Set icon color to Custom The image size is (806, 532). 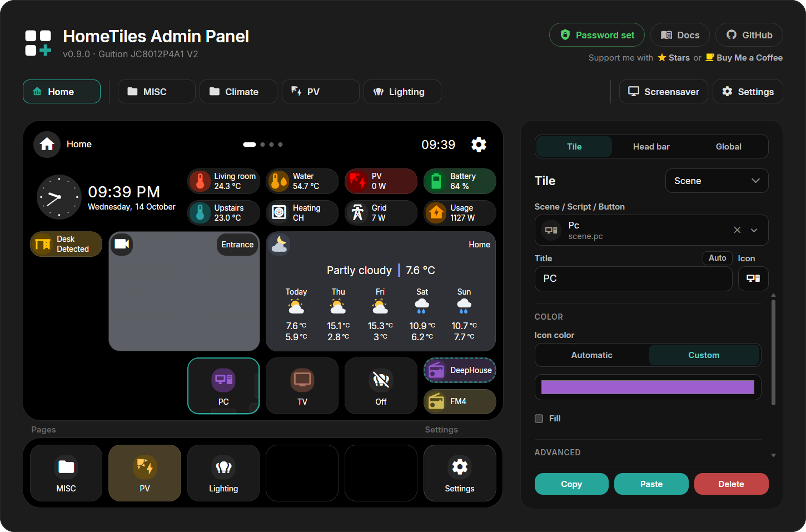pos(704,355)
